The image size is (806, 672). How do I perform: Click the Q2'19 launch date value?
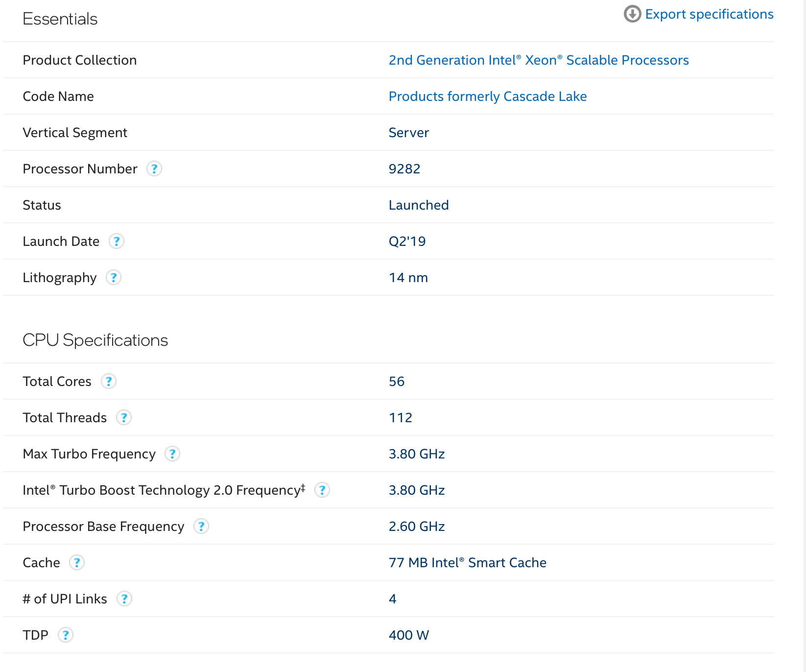pyautogui.click(x=407, y=241)
